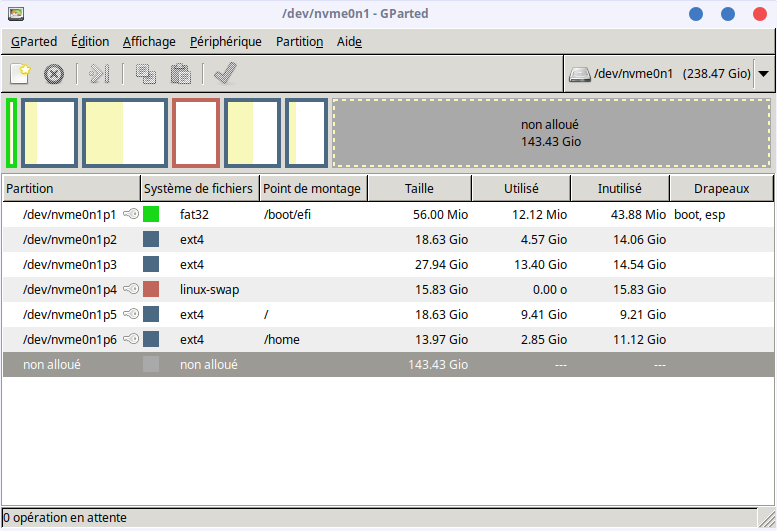The height and width of the screenshot is (531, 777).
Task: Click the New partition toolbar icon
Action: click(x=20, y=73)
